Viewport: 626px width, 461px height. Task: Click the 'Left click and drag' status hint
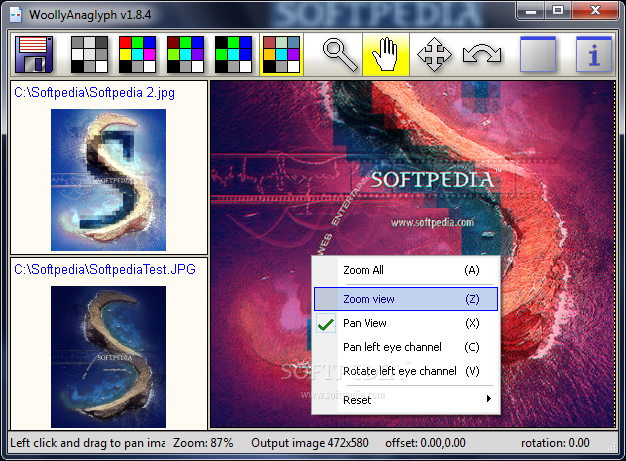point(87,443)
